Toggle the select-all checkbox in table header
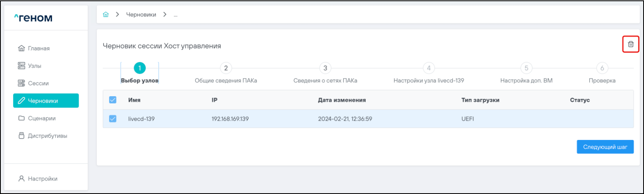The width and height of the screenshot is (644, 194). tap(113, 100)
